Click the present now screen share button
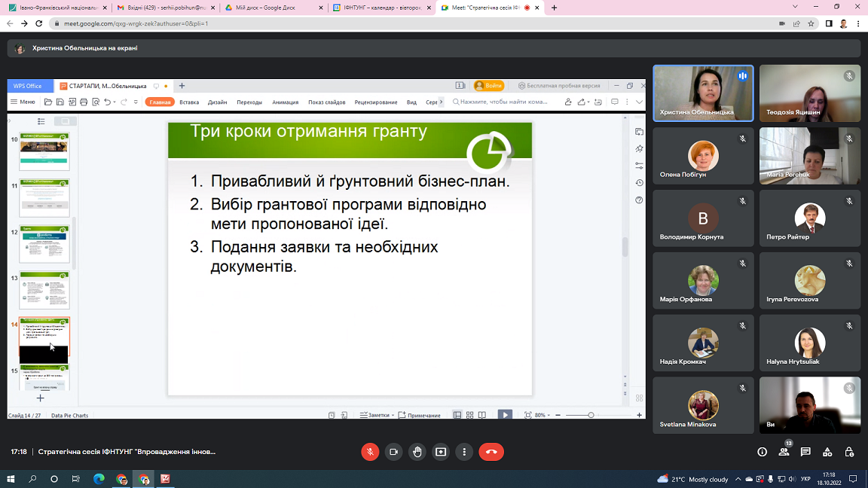This screenshot has width=868, height=488. [441, 452]
